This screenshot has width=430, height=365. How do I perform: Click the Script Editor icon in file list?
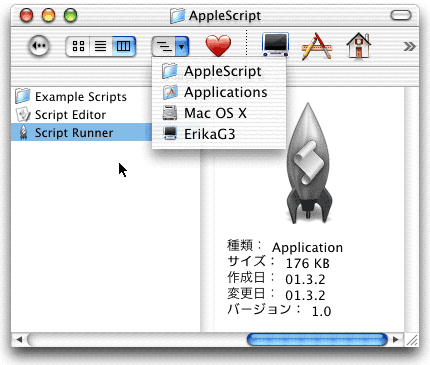point(23,114)
